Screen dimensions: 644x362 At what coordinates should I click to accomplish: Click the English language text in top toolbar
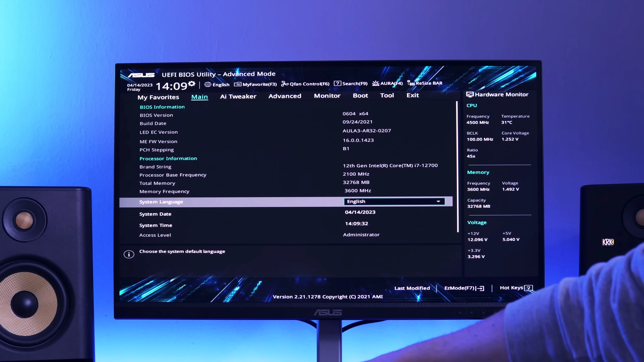[221, 85]
